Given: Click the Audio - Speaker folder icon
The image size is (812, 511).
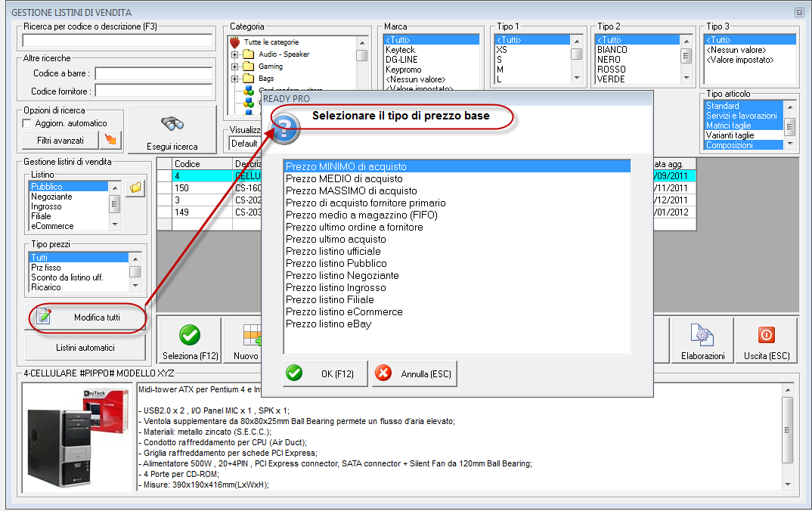Looking at the screenshot, I should tap(249, 54).
